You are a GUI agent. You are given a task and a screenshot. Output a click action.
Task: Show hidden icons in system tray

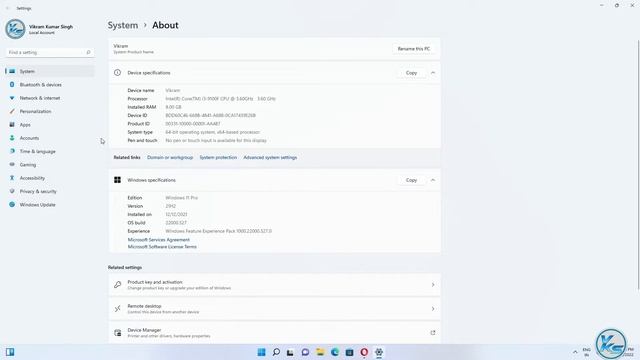(575, 352)
